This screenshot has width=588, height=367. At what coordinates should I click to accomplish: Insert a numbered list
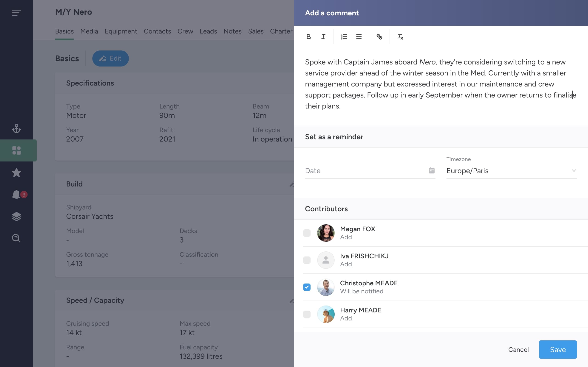344,37
